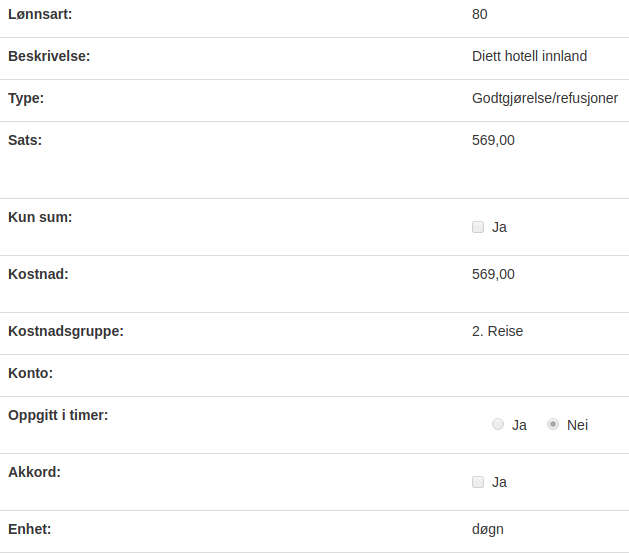Click the Kostnad value 569,00
The image size is (629, 555).
click(493, 274)
